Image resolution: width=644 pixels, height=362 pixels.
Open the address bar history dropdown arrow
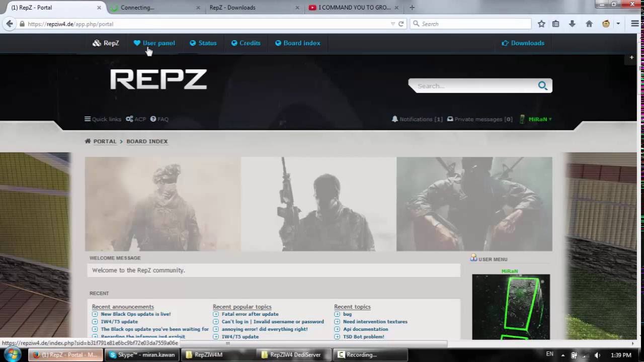tap(393, 24)
